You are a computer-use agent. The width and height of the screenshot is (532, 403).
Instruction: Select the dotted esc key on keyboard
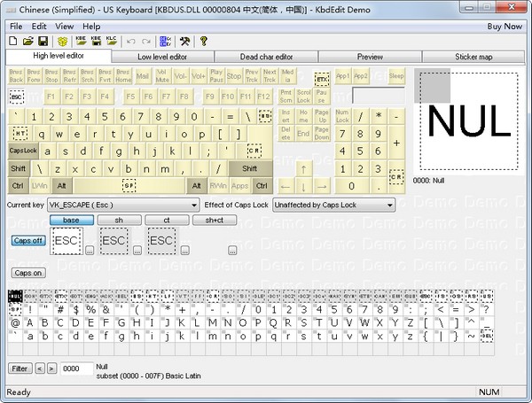coord(16,97)
